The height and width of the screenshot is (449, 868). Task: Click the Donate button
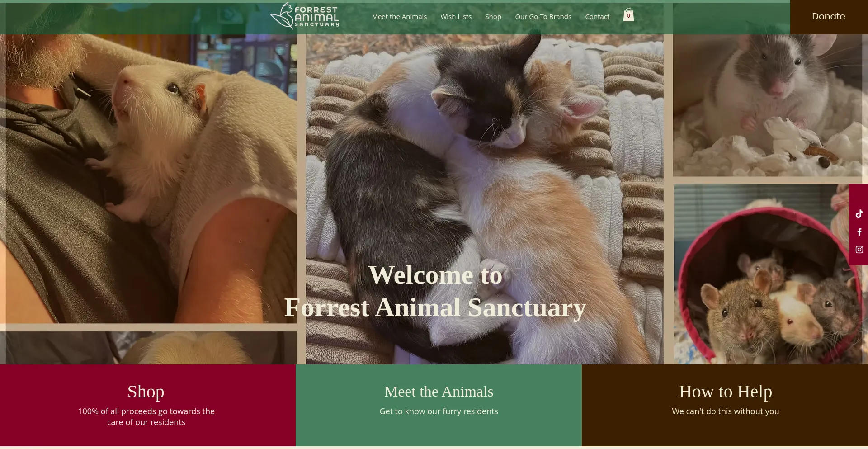point(829,17)
